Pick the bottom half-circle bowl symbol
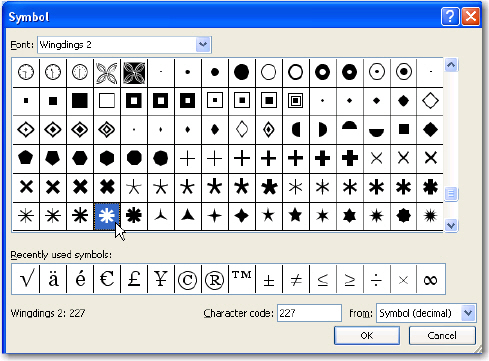Image resolution: width=489 pixels, height=361 pixels. (376, 133)
